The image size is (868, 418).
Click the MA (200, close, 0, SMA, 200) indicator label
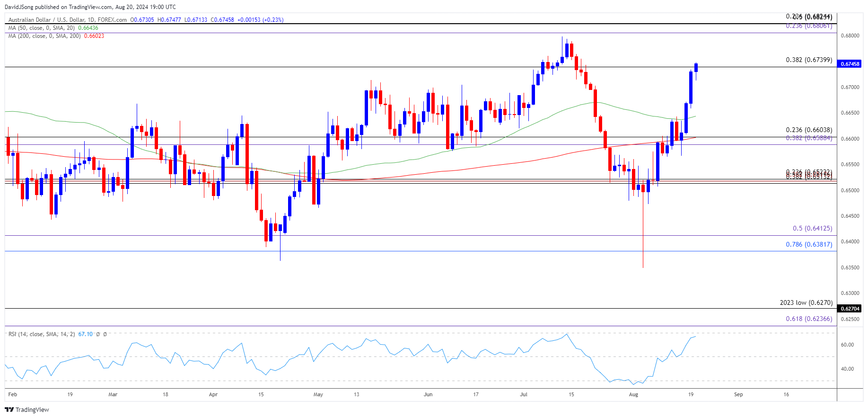click(44, 36)
